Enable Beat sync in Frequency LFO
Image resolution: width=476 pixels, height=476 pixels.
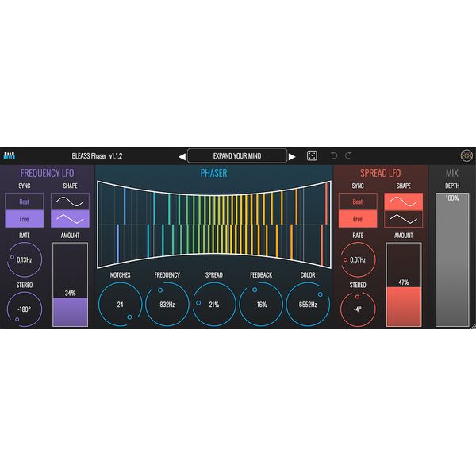(x=25, y=202)
